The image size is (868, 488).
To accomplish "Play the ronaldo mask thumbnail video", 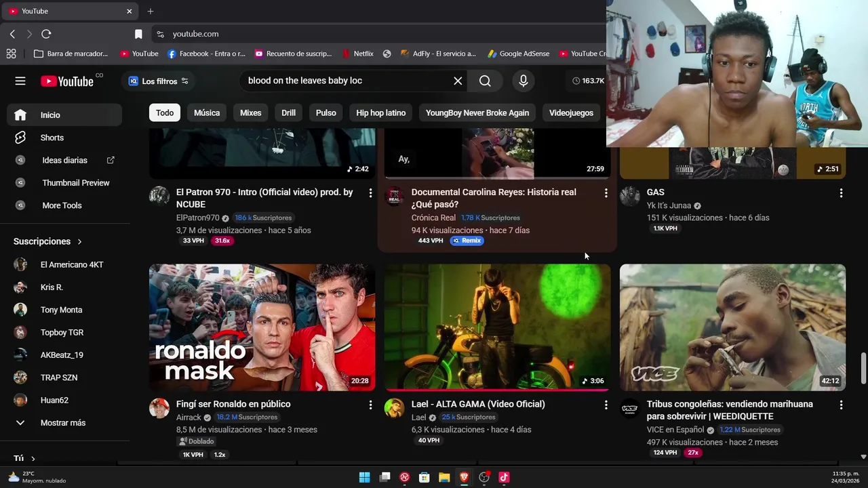I will [262, 327].
